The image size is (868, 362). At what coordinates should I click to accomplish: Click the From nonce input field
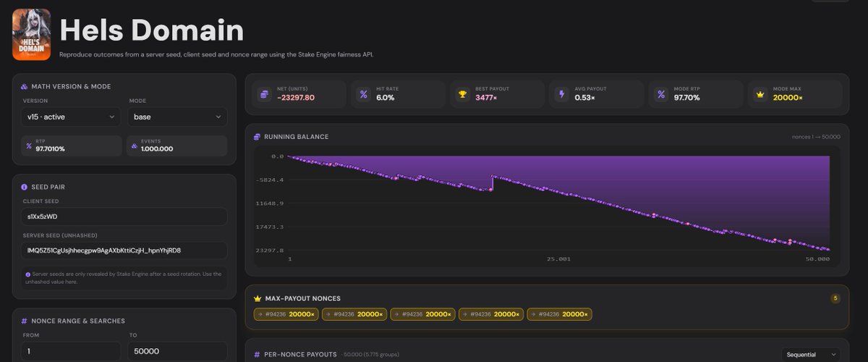click(71, 351)
